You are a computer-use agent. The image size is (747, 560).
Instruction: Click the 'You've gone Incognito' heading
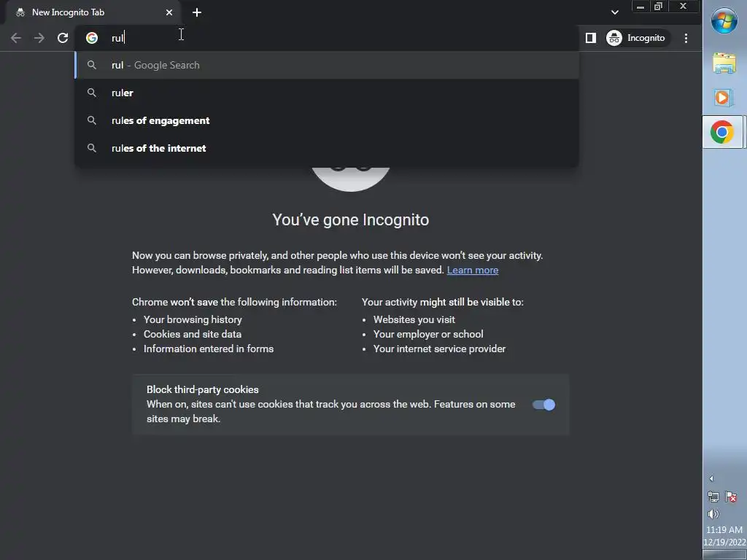pos(351,220)
